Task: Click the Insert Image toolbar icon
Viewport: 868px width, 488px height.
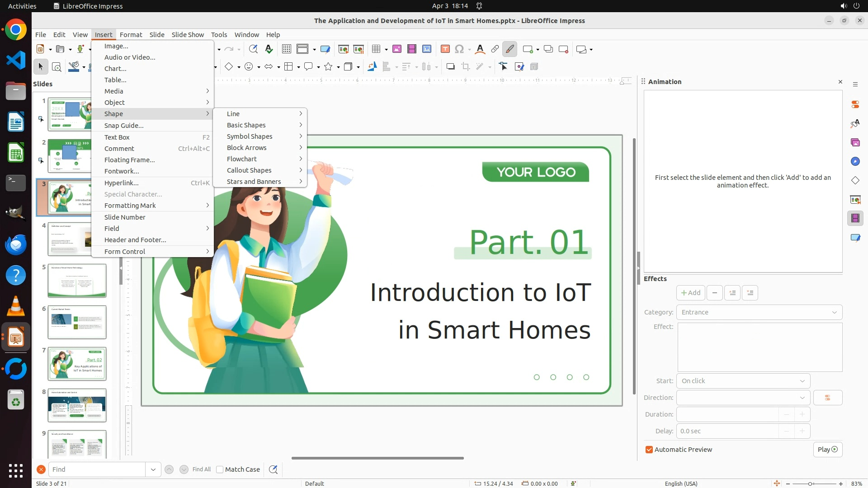Action: 396,49
